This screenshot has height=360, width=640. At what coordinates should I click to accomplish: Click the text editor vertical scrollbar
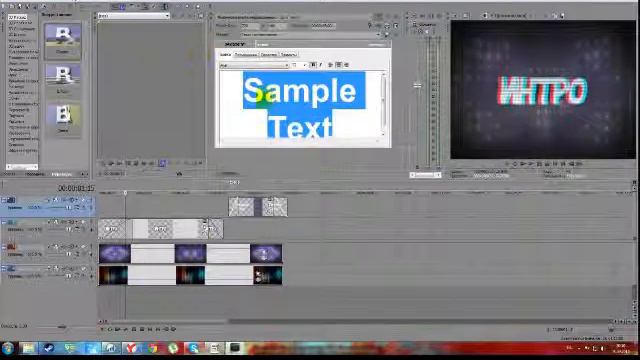pyautogui.click(x=383, y=104)
